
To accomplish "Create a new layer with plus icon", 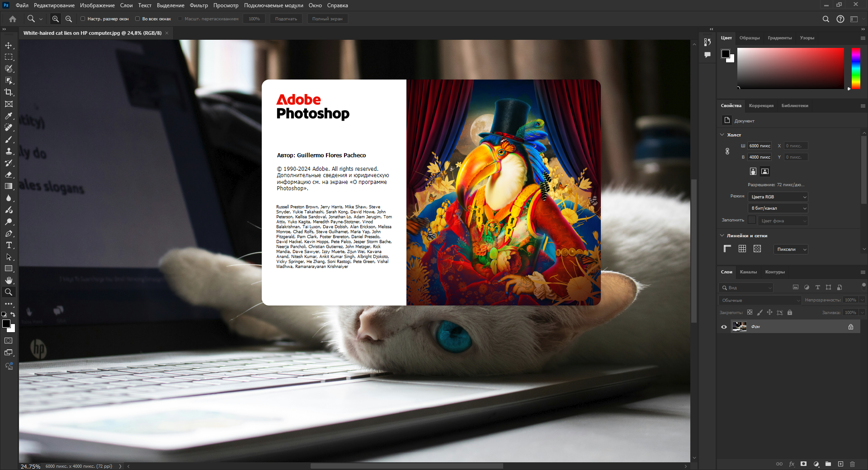I will click(x=840, y=464).
